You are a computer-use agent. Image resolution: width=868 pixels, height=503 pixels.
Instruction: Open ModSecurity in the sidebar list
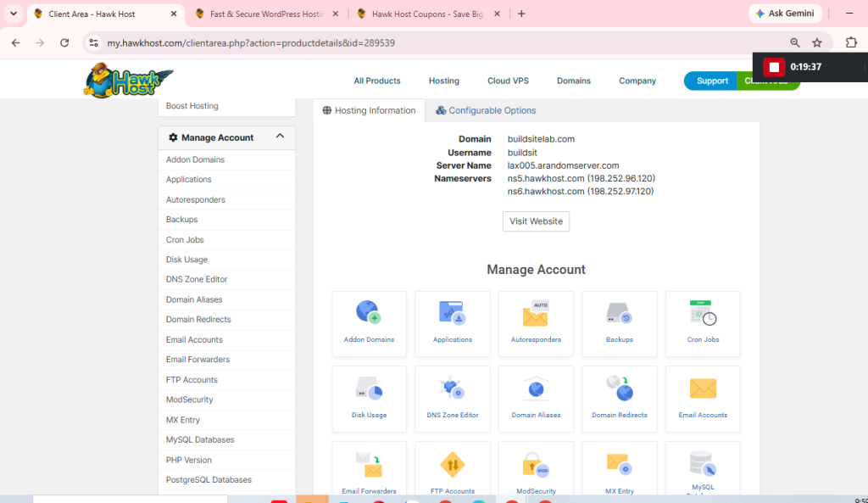point(226,400)
